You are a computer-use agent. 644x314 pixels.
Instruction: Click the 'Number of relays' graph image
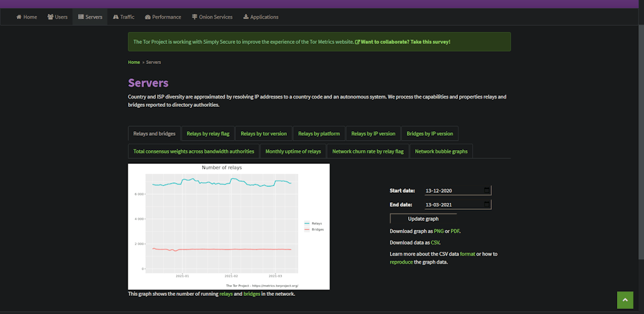tap(229, 227)
